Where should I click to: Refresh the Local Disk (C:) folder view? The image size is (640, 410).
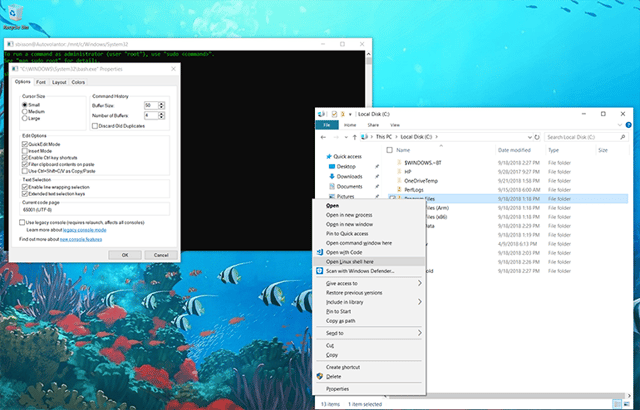(537, 137)
